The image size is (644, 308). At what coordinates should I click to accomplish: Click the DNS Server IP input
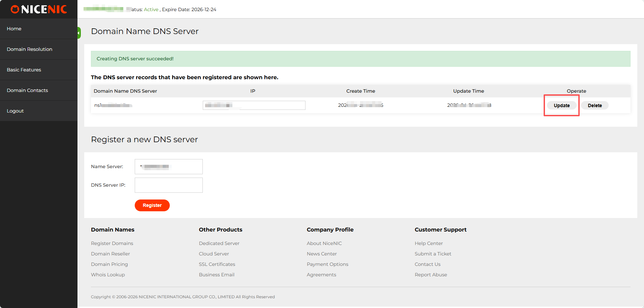[x=168, y=185]
